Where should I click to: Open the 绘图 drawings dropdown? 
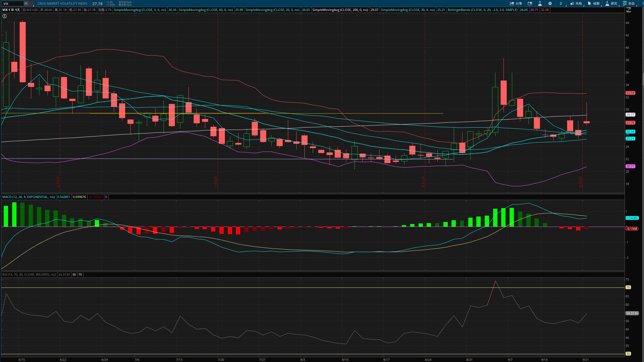[594, 3]
